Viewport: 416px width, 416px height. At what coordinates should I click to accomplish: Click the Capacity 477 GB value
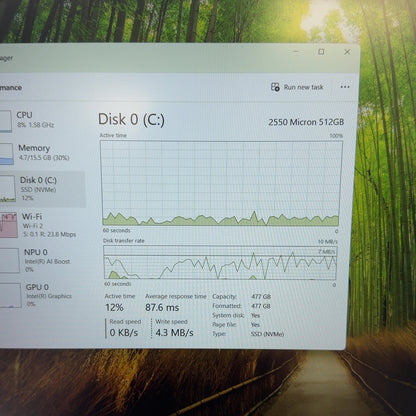pyautogui.click(x=261, y=297)
